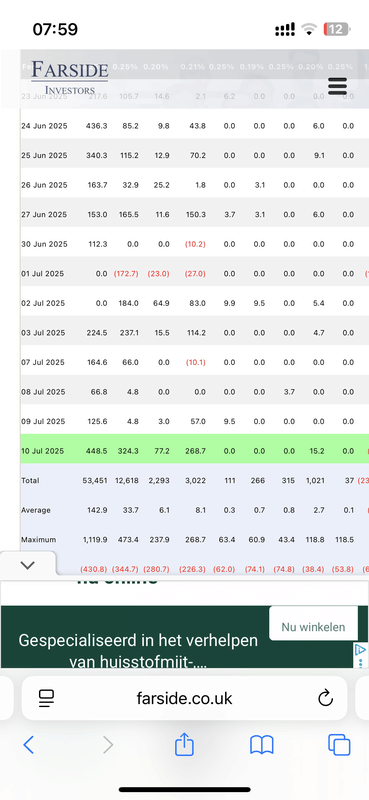
Task: Tap the farside.co.uk address field
Action: [x=184, y=698]
